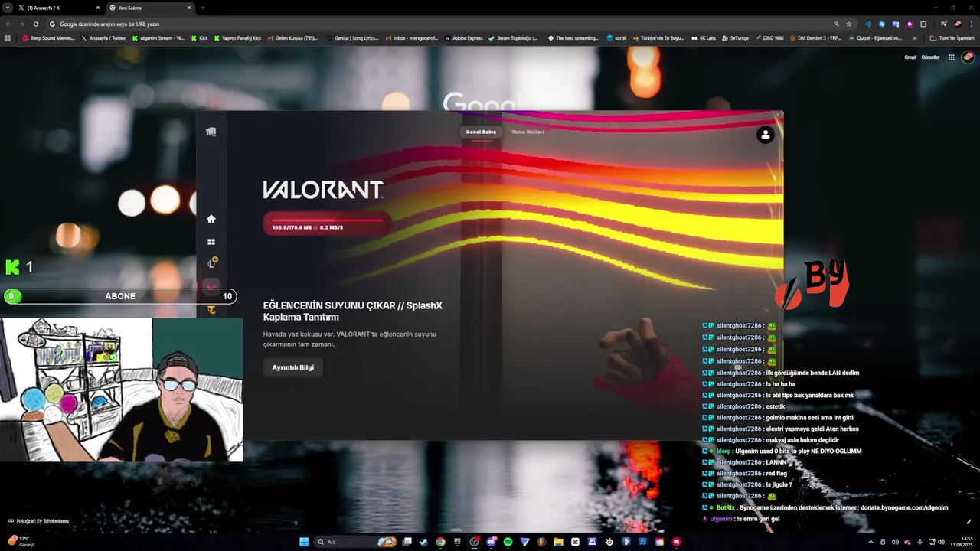Viewport: 980px width, 551px height.
Task: Bookmark this page with the star icon
Action: pyautogui.click(x=849, y=24)
